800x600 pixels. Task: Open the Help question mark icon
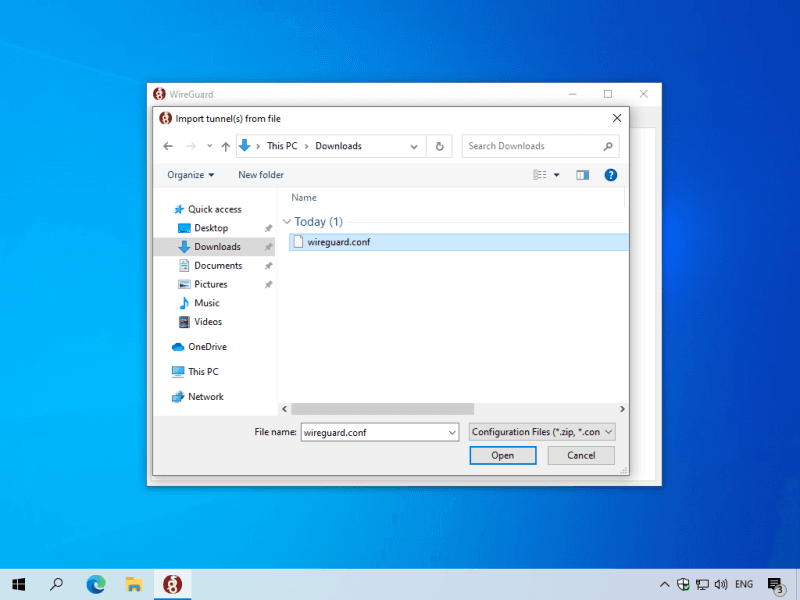coord(610,175)
